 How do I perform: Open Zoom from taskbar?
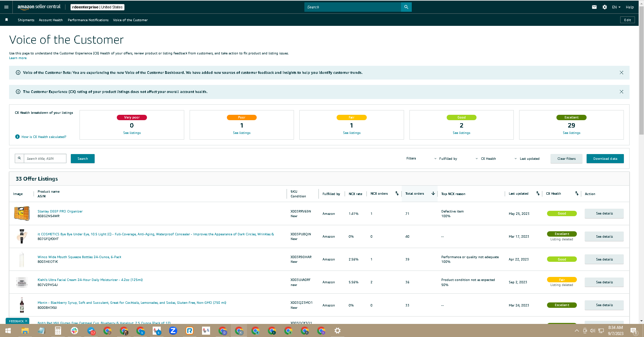[x=173, y=331]
